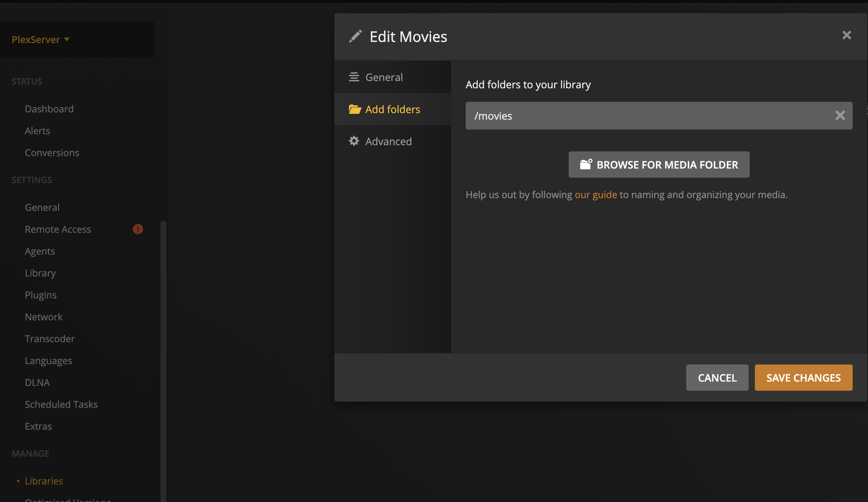This screenshot has height=502, width=868.
Task: Close the Edit Movies dialog
Action: click(846, 35)
